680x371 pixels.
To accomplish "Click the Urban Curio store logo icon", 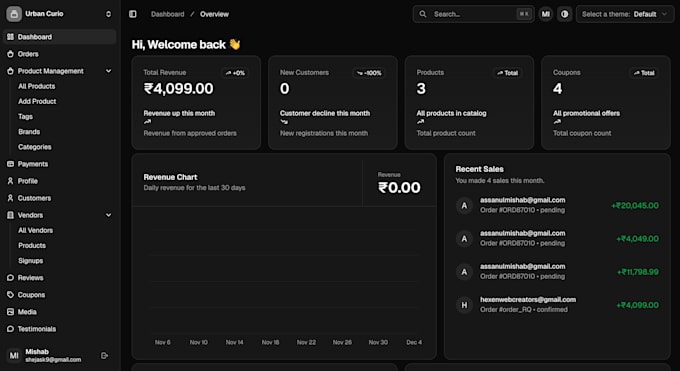I will point(14,14).
